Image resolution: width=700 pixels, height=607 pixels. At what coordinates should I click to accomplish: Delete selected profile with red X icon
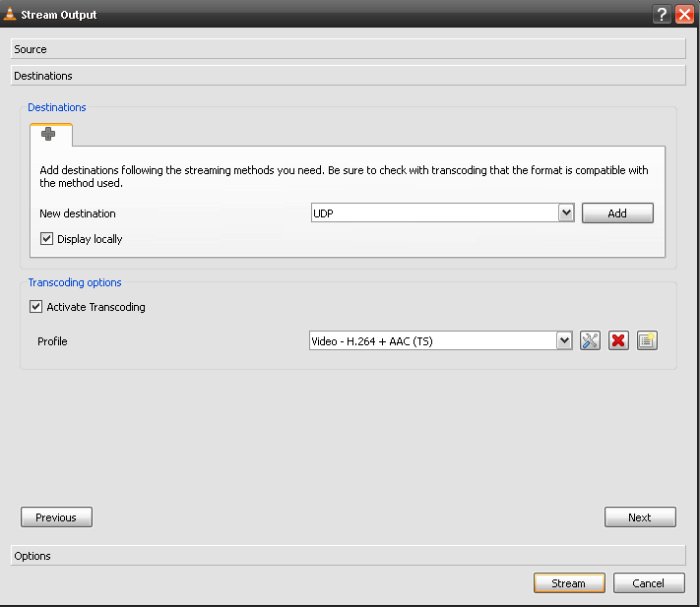[x=618, y=341]
